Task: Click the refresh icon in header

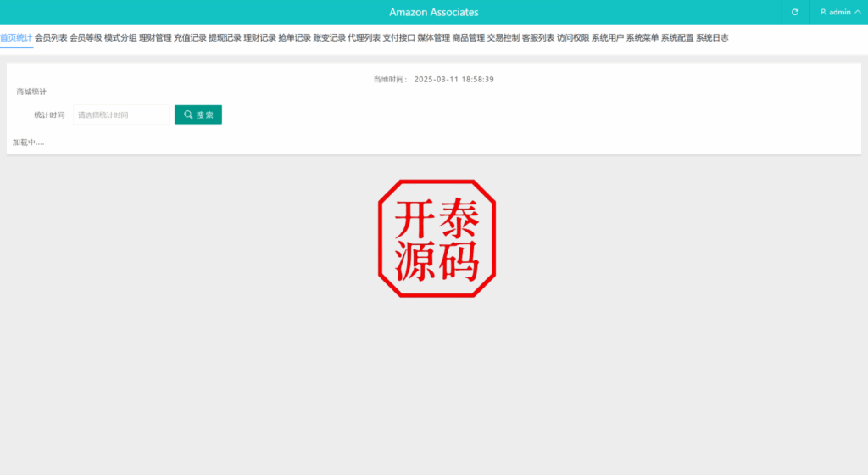Action: pyautogui.click(x=795, y=12)
